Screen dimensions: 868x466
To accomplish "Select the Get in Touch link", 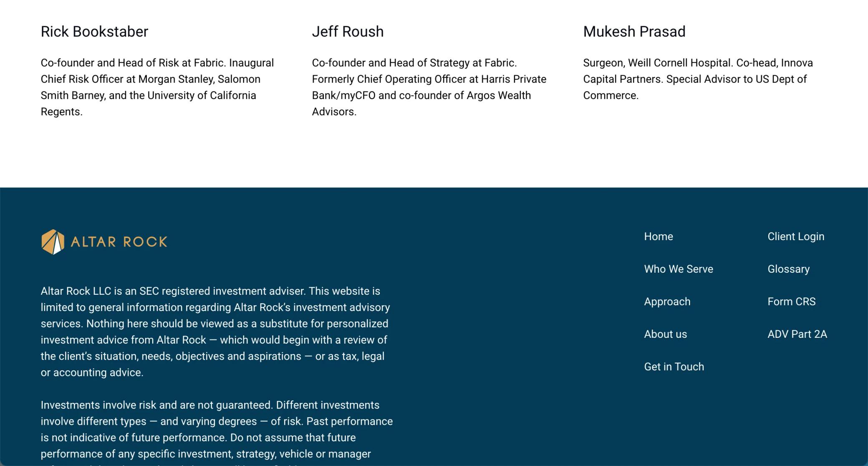I will click(674, 367).
